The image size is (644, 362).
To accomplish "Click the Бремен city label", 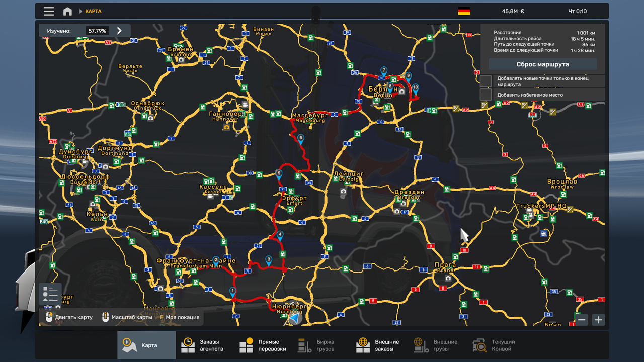I will point(180,49).
